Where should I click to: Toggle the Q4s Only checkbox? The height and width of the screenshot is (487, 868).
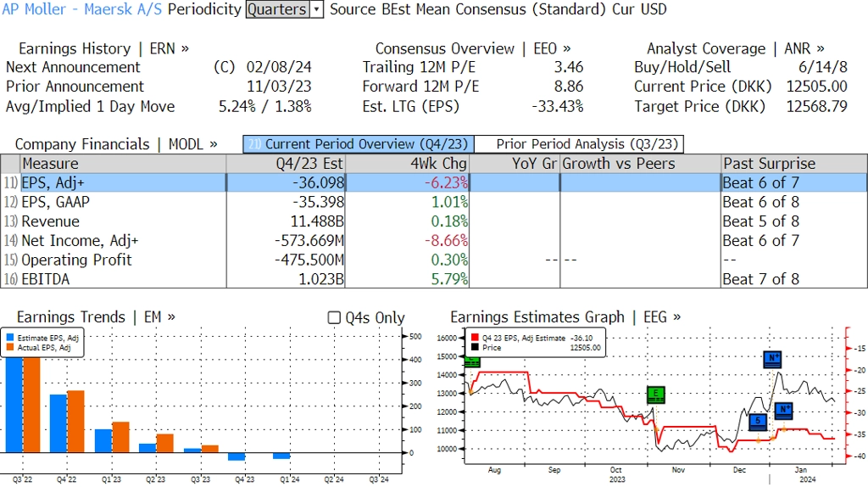[x=334, y=317]
